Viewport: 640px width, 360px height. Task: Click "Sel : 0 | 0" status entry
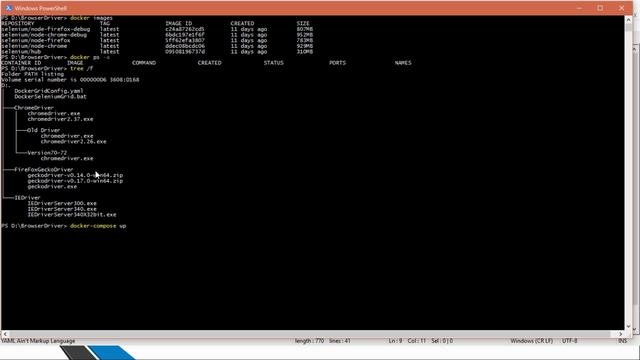pos(442,341)
